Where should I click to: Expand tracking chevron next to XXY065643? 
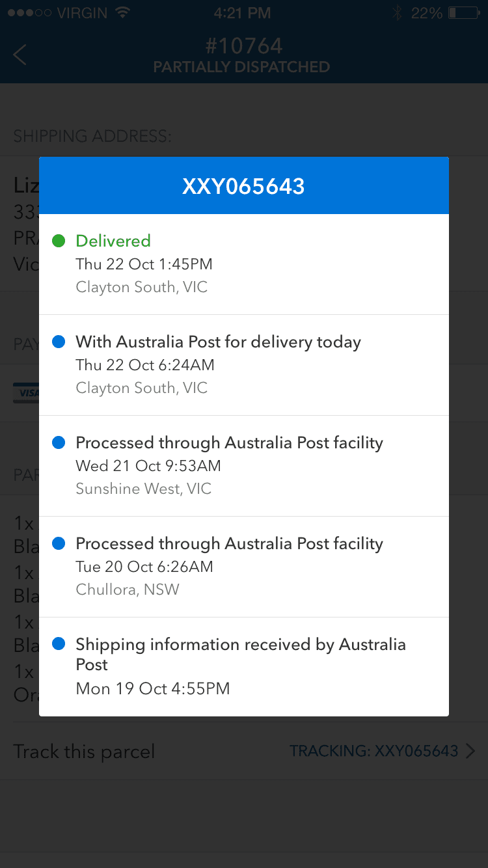tap(470, 751)
